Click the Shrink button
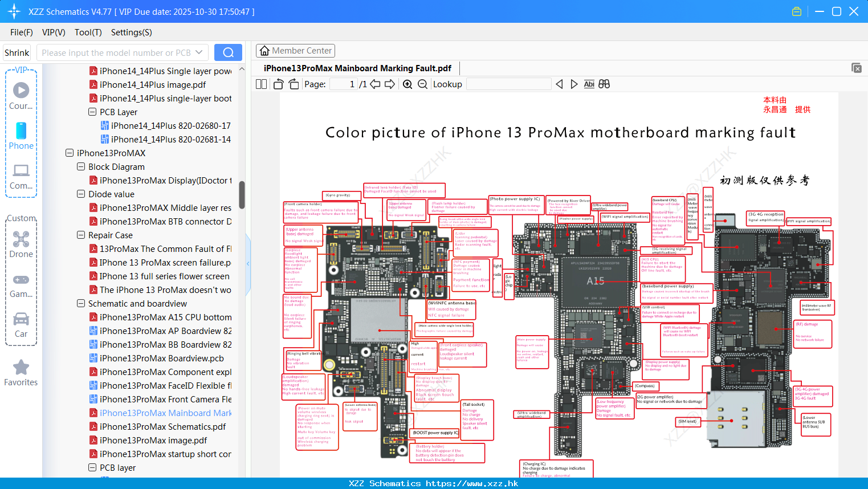 coord(17,52)
